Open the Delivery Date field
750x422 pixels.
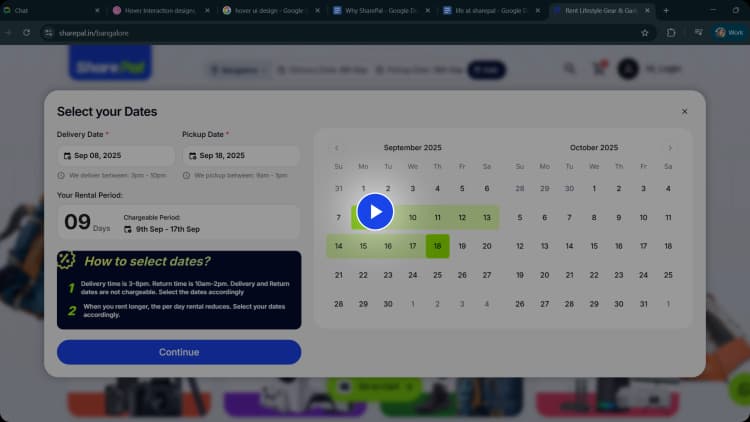115,156
